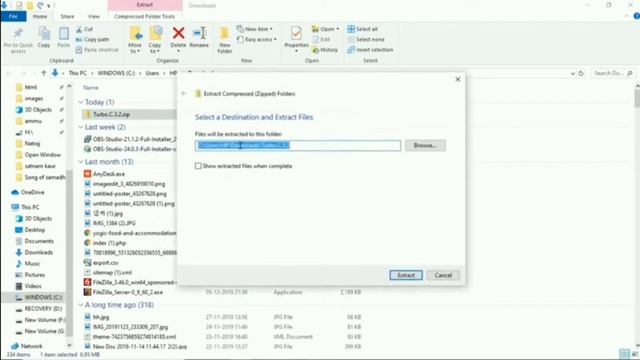Viewport: 640px width, 360px height.
Task: Switch to the Share ribbon tab
Action: (x=67, y=16)
